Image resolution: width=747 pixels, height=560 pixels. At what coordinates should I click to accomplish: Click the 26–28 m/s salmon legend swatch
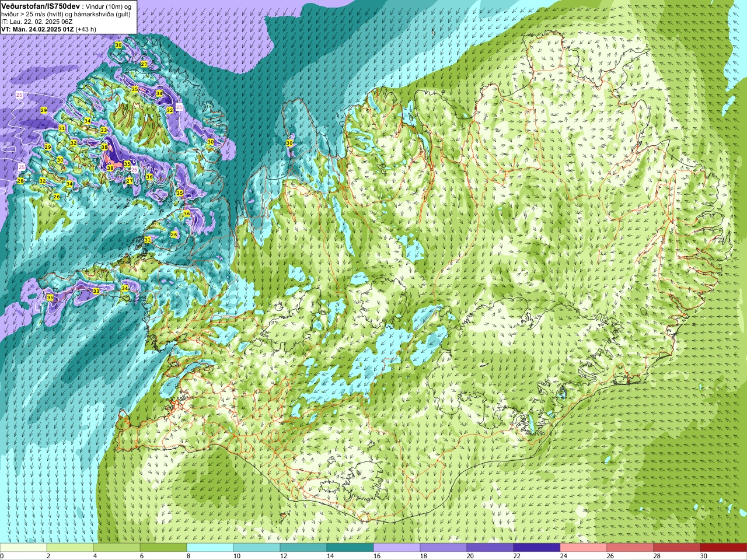pos(630,548)
